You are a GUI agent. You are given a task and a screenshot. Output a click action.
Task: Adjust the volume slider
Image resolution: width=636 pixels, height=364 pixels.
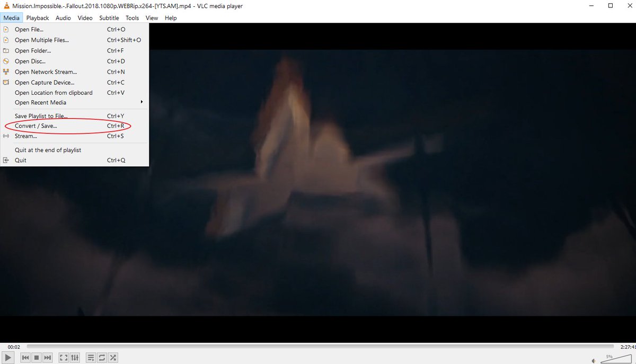tap(615, 359)
